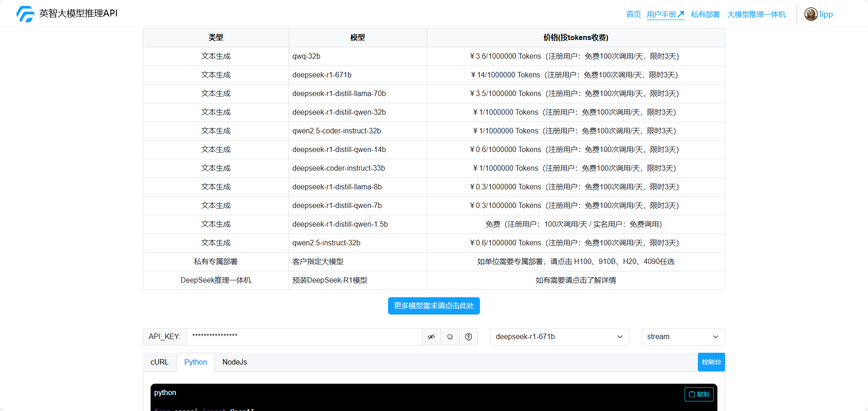The height and width of the screenshot is (411, 868).
Task: Click the python code block label
Action: tap(165, 393)
